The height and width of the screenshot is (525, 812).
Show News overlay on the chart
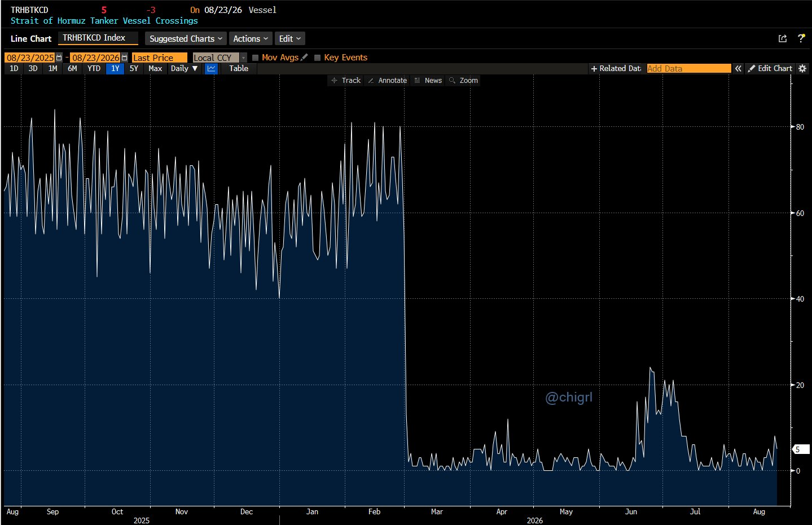click(x=428, y=81)
